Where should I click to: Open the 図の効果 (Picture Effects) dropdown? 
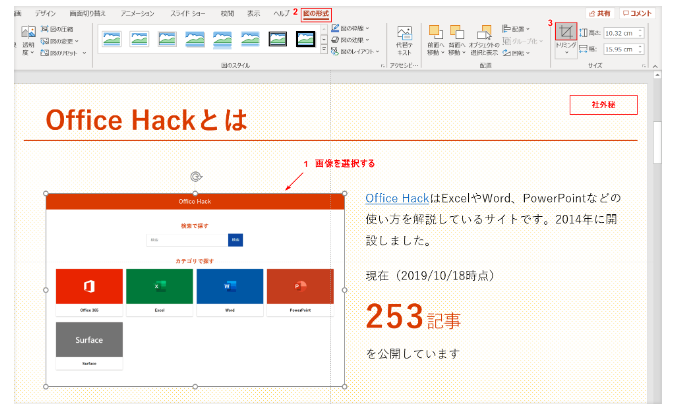(x=358, y=40)
